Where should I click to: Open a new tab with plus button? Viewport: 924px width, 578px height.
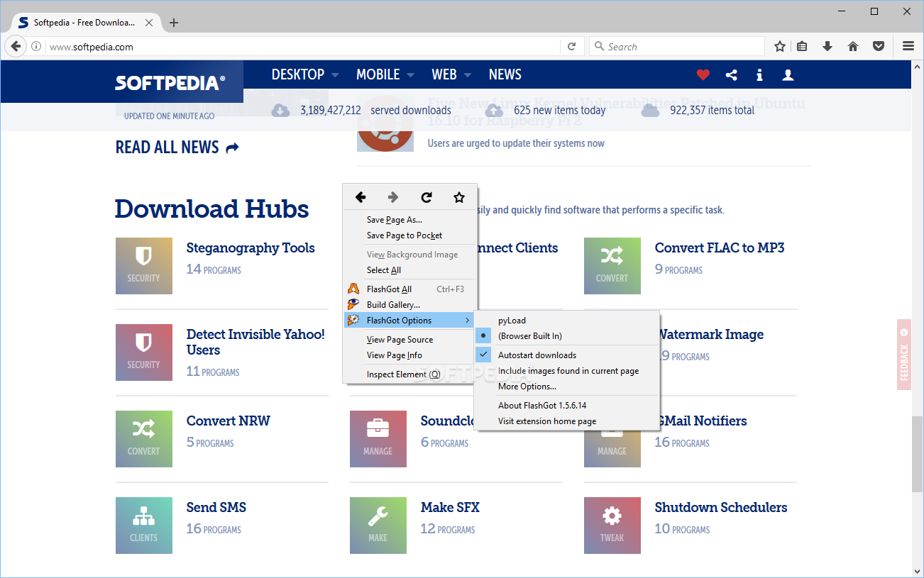[174, 23]
